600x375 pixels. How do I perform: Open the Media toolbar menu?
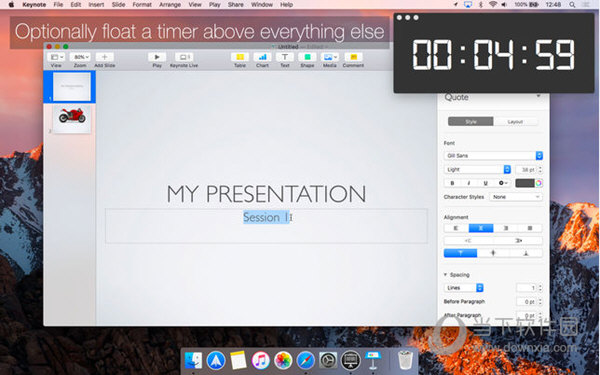pos(329,57)
